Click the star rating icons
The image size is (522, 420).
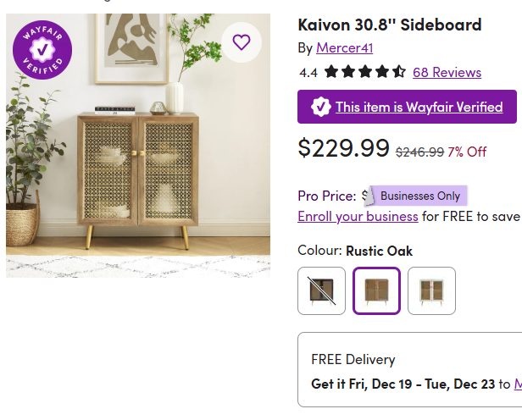364,72
